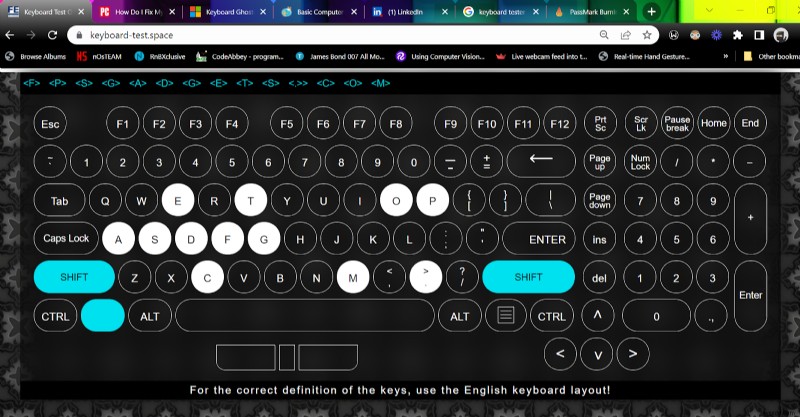Screen dimensions: 800x417
Task: Open the Browse Albums bookmark
Action: pyautogui.click(x=36, y=57)
